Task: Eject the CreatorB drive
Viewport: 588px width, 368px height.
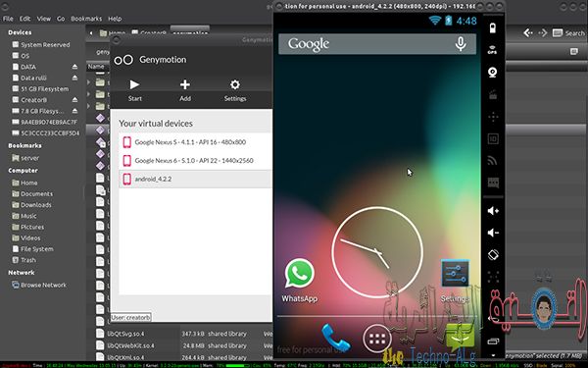Action: (74, 100)
